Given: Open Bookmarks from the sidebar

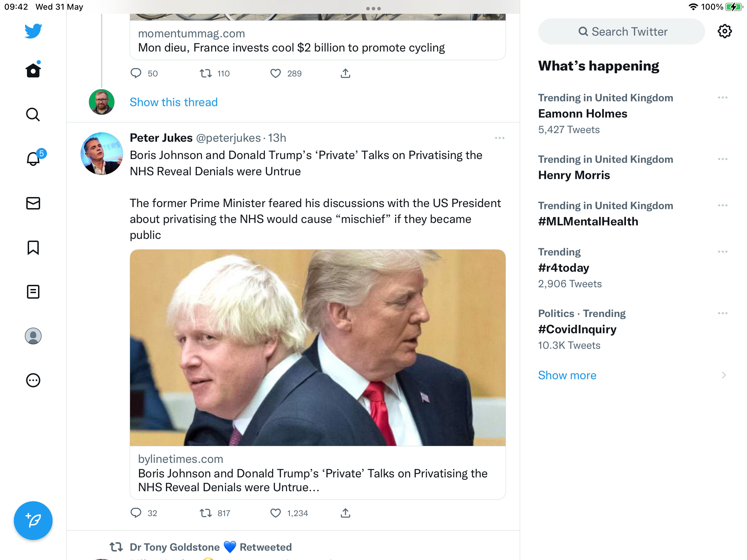Looking at the screenshot, I should click(x=33, y=248).
